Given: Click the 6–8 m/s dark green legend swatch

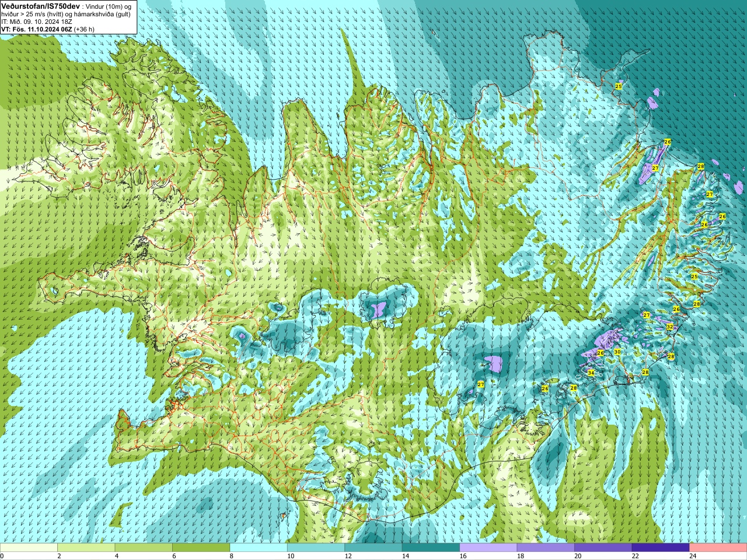Looking at the screenshot, I should coord(201,548).
